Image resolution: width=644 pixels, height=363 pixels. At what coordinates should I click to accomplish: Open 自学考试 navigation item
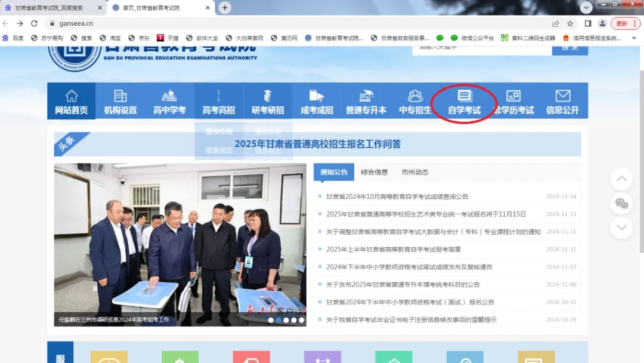click(x=464, y=101)
